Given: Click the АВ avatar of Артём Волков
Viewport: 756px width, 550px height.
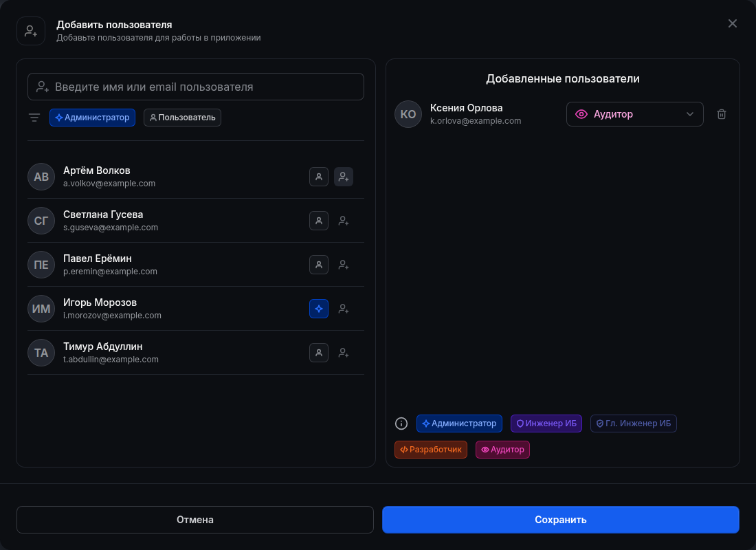Looking at the screenshot, I should point(41,177).
